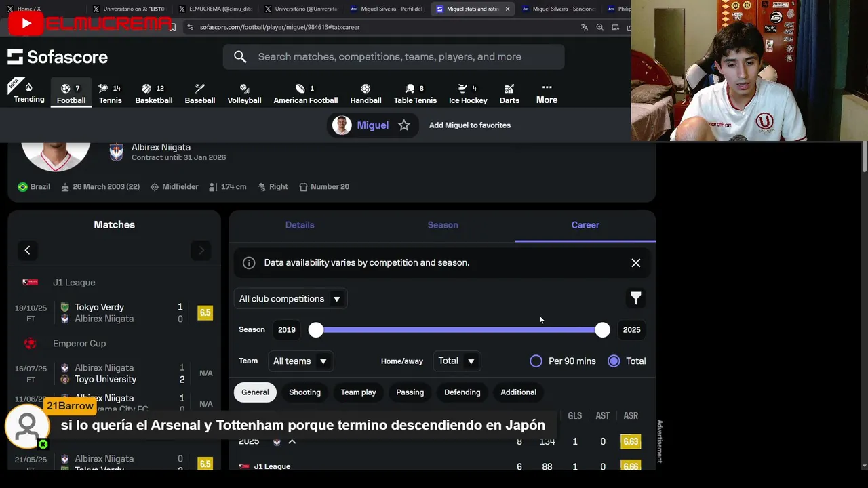Screen dimensions: 868x488
Task: Switch to the Career tab
Action: point(585,225)
